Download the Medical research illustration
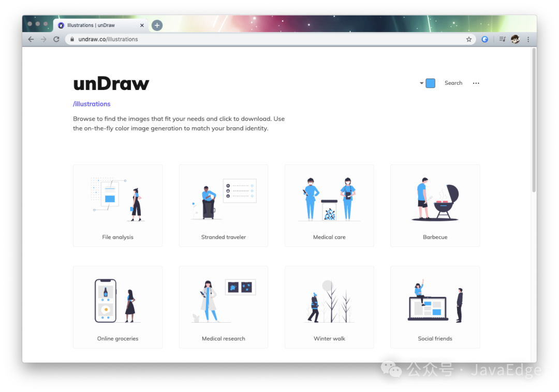This screenshot has width=559, height=392. (224, 307)
